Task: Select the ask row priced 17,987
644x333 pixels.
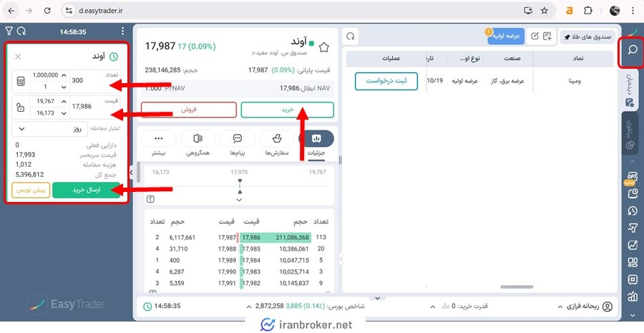Action: [193, 237]
